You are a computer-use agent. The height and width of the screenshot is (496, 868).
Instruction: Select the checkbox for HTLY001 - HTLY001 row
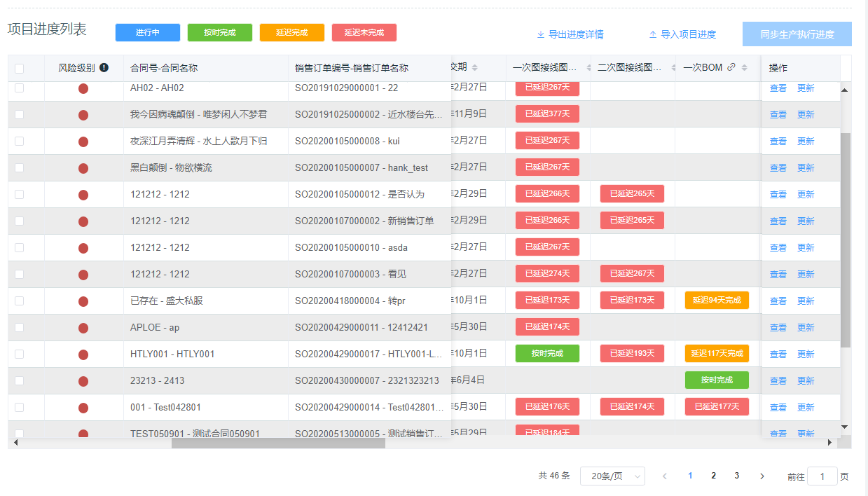point(20,354)
